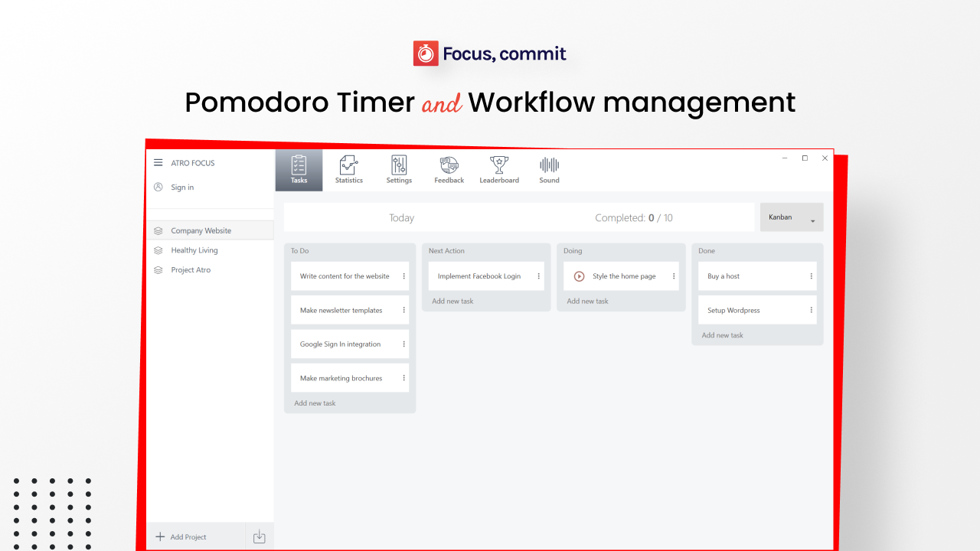This screenshot has width=980, height=551.
Task: Open the Healthy Living project
Action: [x=210, y=250]
